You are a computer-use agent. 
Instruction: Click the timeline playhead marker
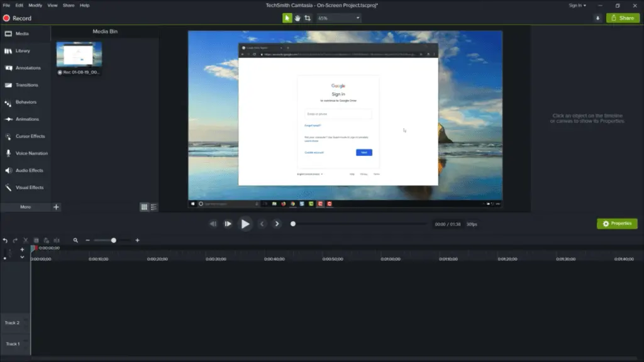tap(33, 248)
